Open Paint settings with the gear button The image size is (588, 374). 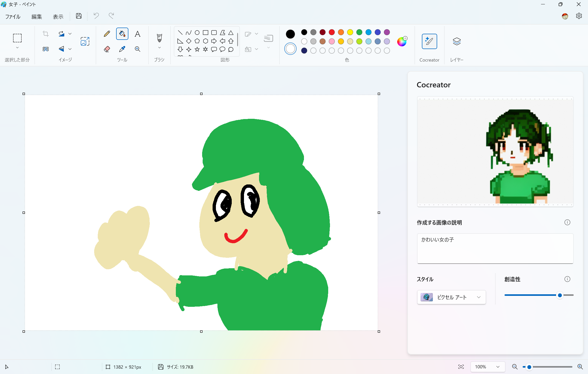coord(579,16)
